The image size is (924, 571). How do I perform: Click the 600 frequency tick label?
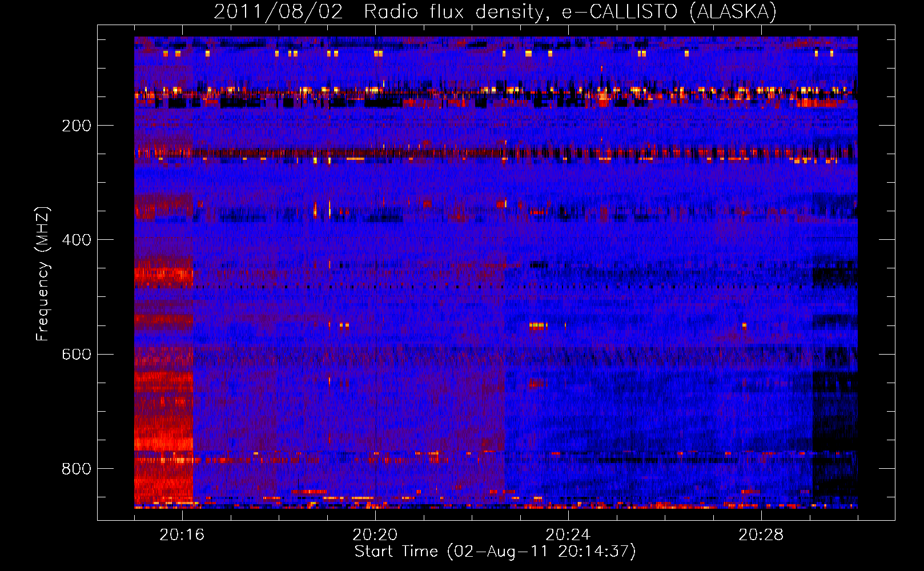77,354
